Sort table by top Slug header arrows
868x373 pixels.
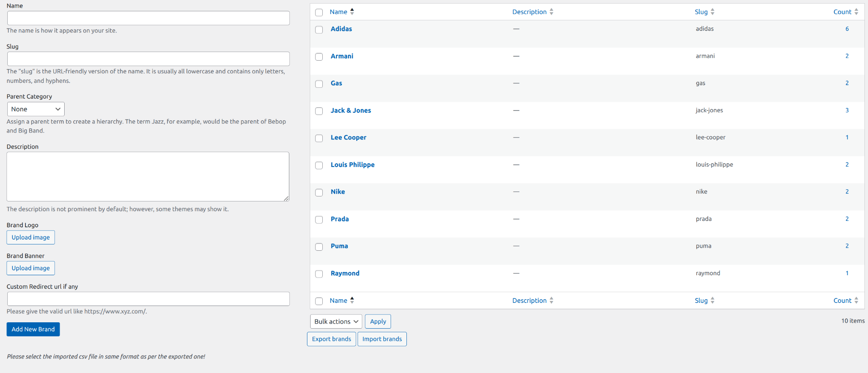712,12
